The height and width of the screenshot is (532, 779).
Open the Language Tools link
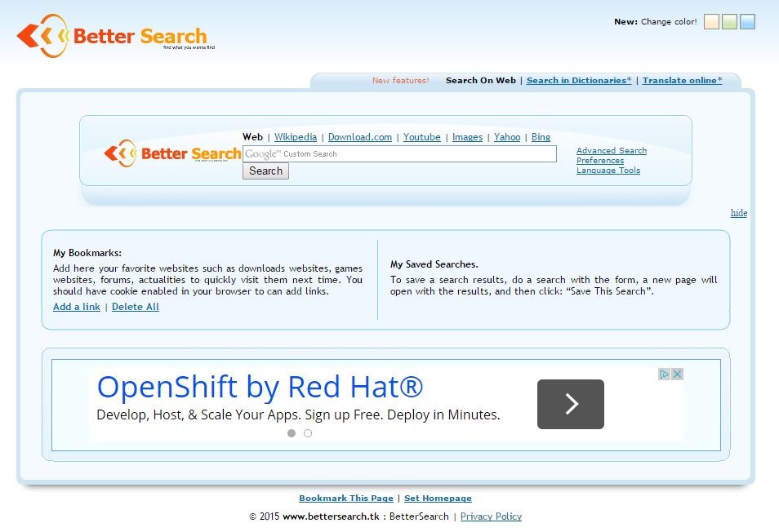pos(608,171)
